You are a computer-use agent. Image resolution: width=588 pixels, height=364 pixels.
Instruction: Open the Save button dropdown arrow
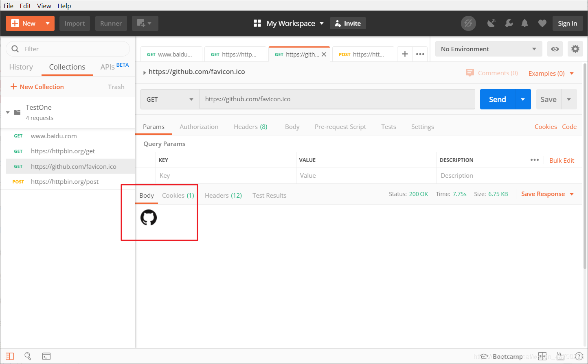coord(569,99)
